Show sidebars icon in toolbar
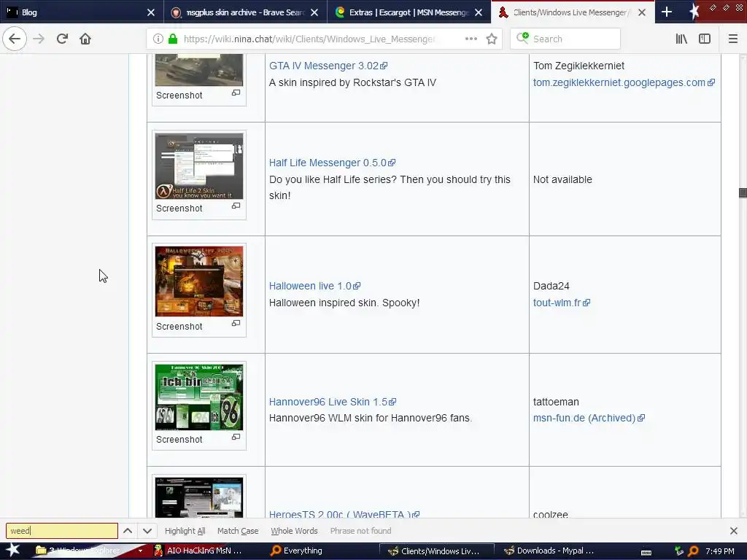The height and width of the screenshot is (560, 747). [x=705, y=39]
